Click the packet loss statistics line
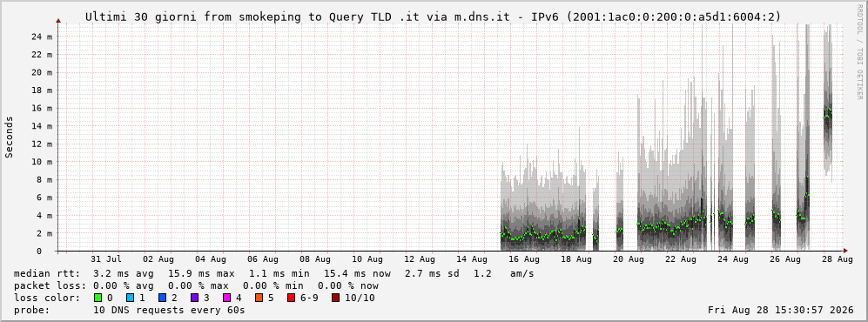The height and width of the screenshot is (322, 868). click(196, 286)
